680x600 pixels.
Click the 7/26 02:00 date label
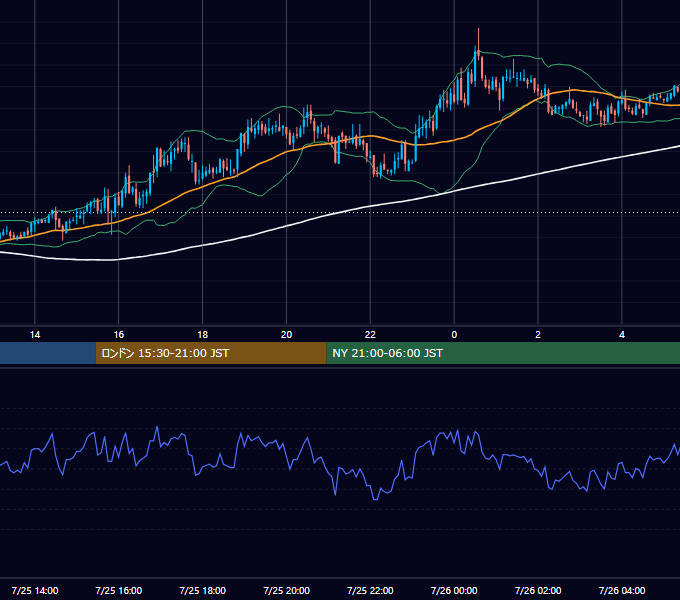(x=538, y=590)
